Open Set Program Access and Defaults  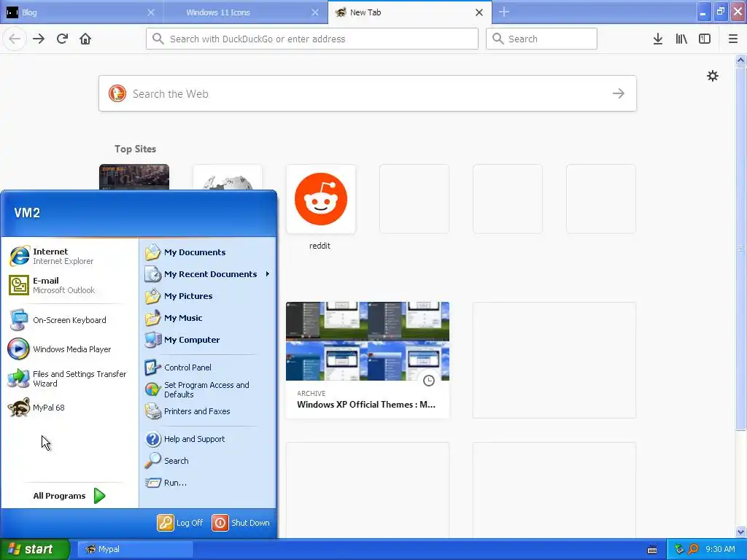[197, 389]
